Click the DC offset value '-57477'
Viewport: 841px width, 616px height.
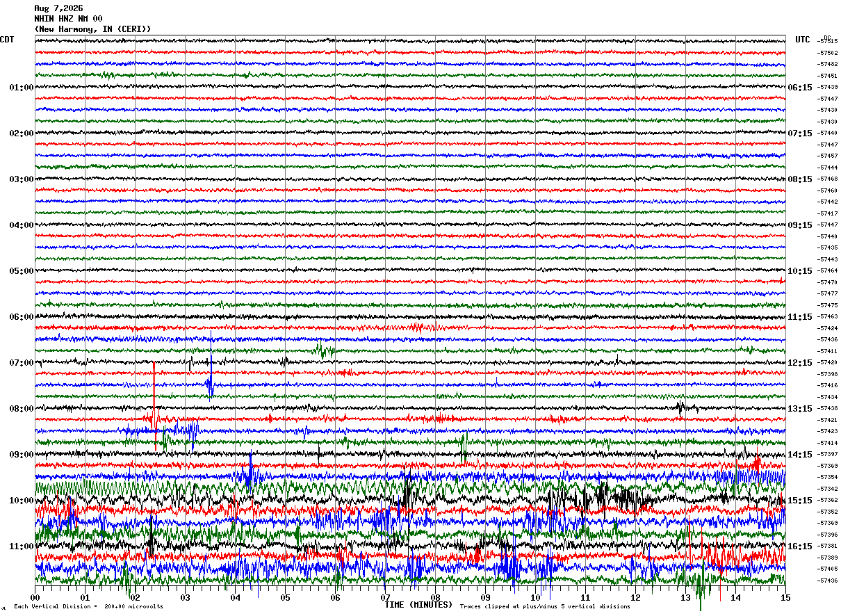click(828, 294)
